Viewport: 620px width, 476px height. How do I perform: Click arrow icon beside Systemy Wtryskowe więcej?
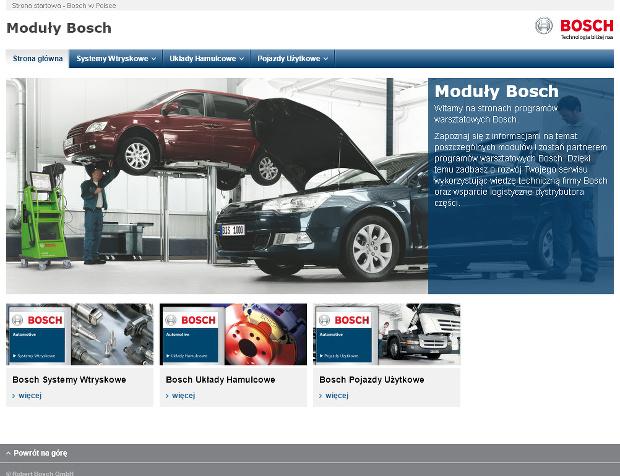click(x=14, y=396)
